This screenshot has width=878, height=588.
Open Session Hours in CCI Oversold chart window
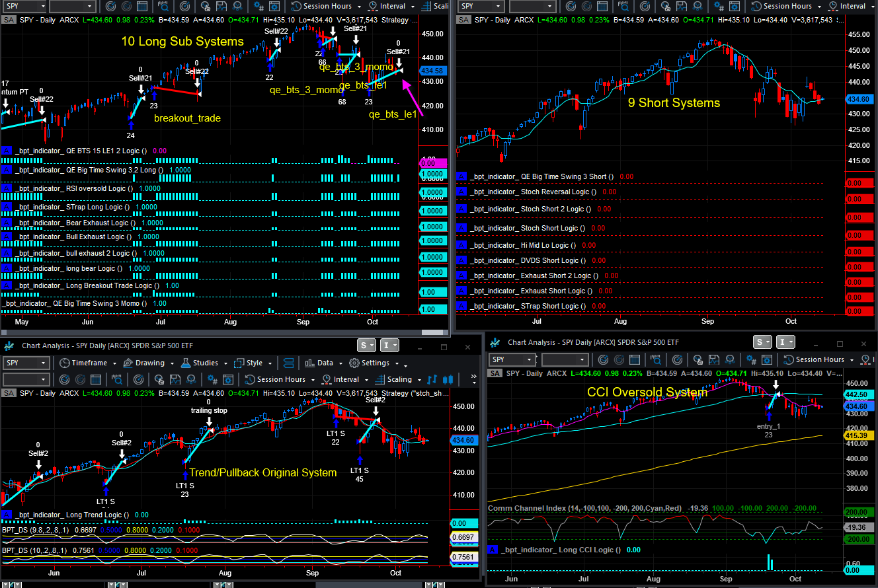[817, 359]
